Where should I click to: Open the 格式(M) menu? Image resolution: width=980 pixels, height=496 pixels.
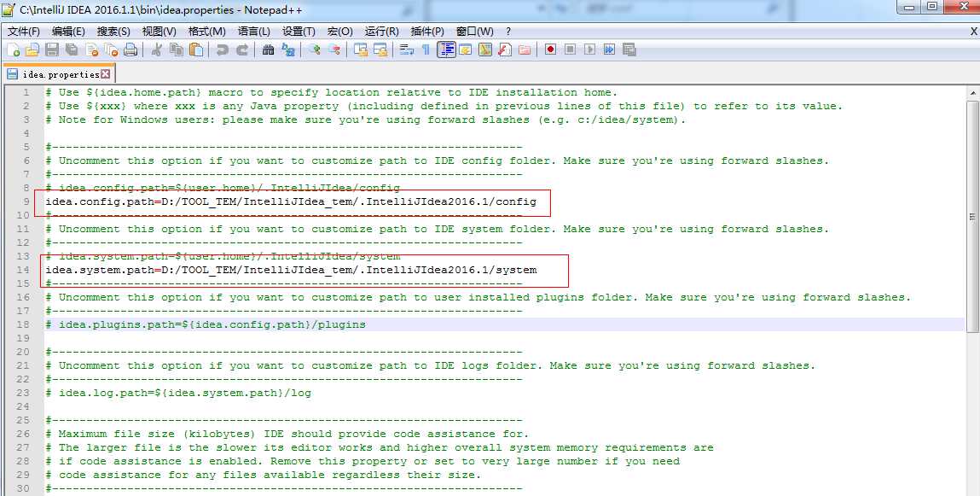pyautogui.click(x=207, y=32)
